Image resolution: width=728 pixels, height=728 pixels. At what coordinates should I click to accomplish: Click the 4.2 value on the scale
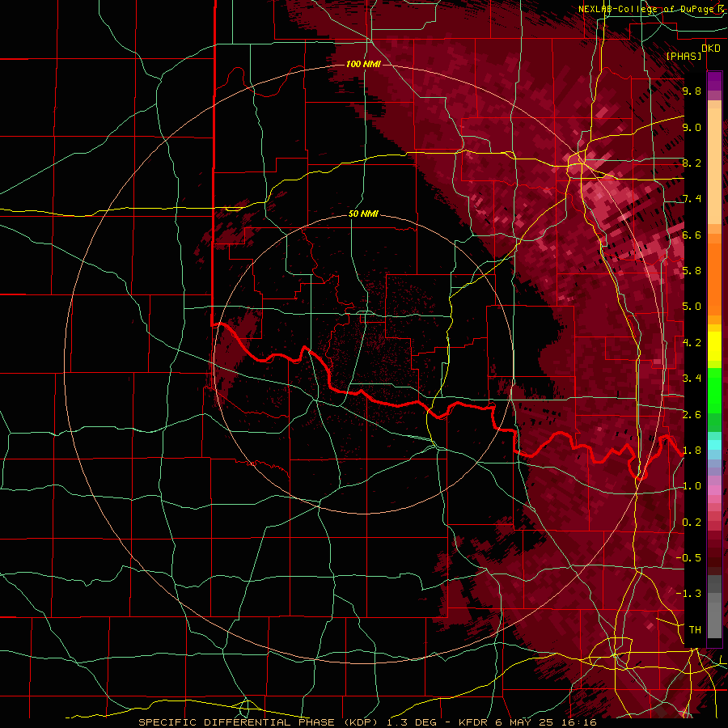tap(692, 343)
